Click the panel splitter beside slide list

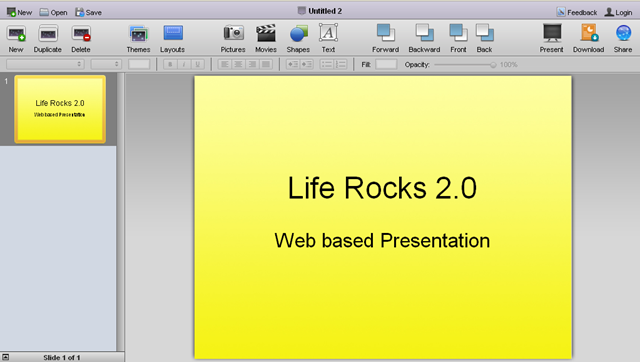[x=121, y=211]
